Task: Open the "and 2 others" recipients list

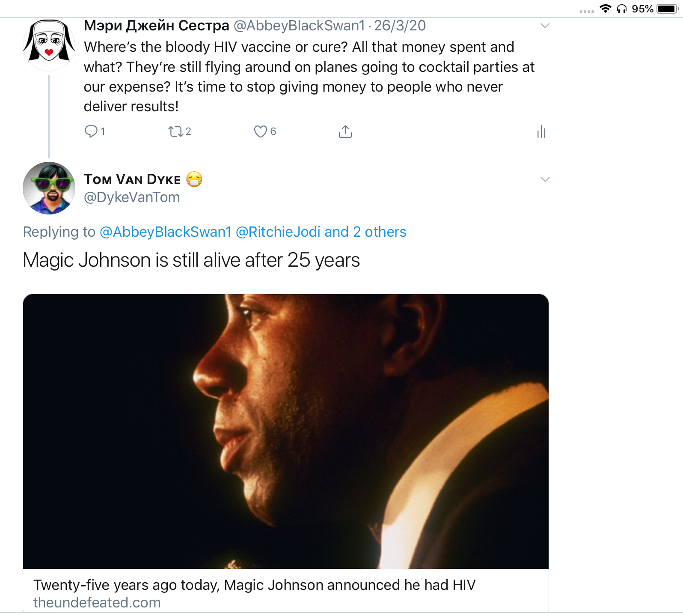Action: [365, 232]
